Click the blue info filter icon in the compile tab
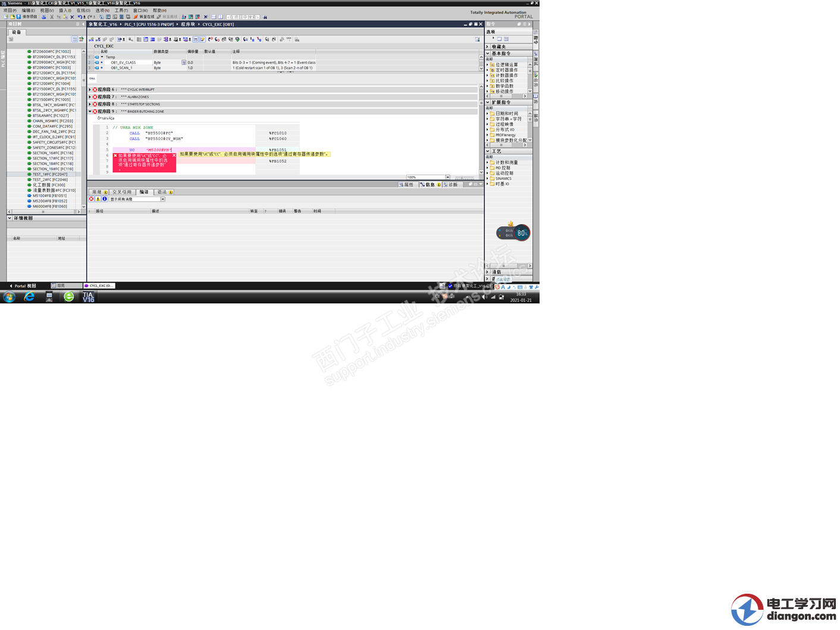This screenshot has width=840, height=630. coord(105,199)
